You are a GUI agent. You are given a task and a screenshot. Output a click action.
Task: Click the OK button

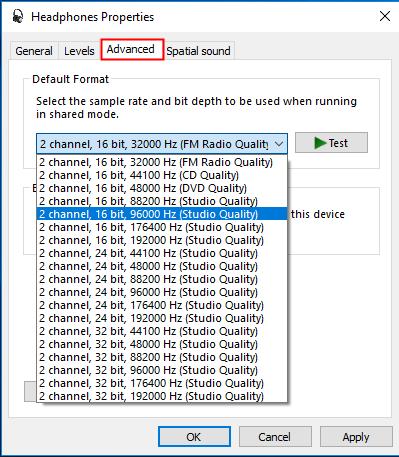pyautogui.click(x=194, y=437)
